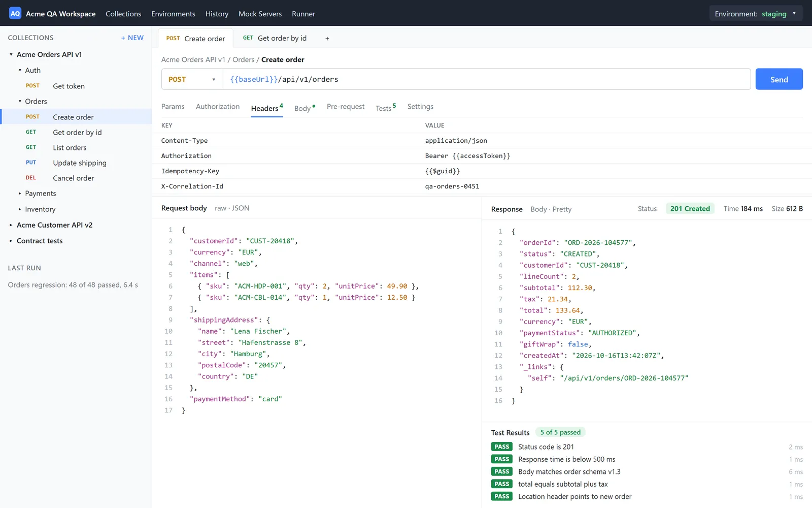Click the X-Correlation-Id value qa-orders-0451
Screen dimensions: 812x508
pos(452,186)
